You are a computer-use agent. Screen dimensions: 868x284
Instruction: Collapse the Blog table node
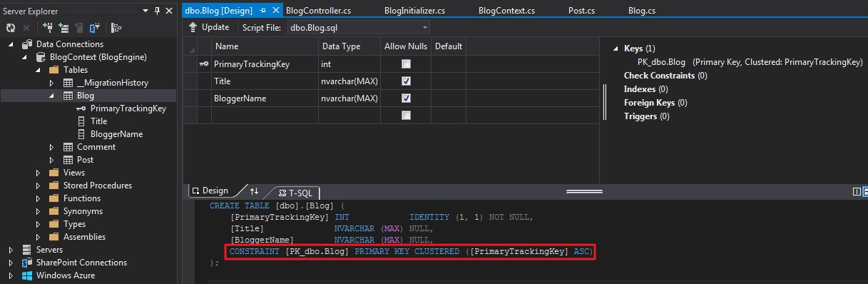(51, 96)
